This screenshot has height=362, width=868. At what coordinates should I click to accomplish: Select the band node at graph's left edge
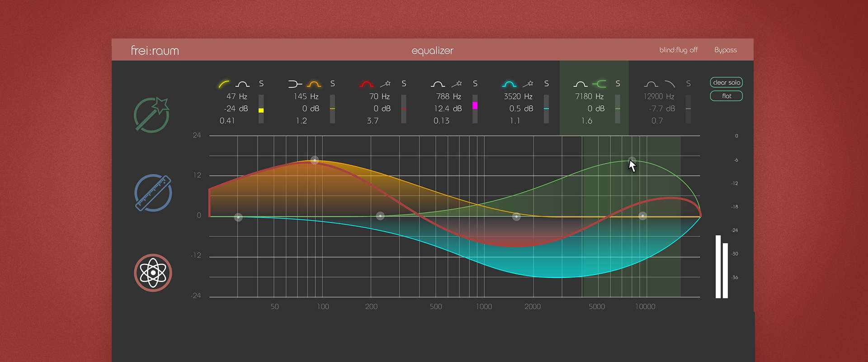[238, 217]
